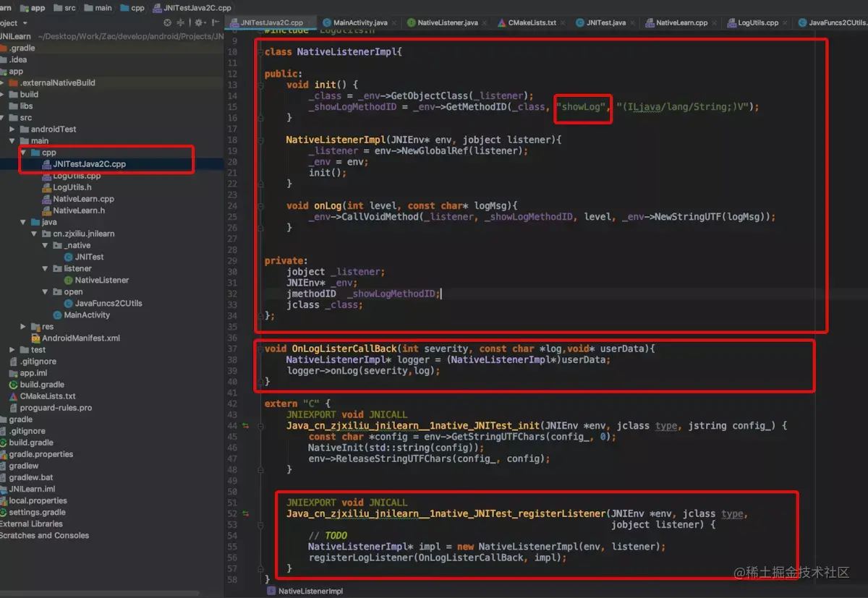The image size is (868, 598).
Task: Click the AndroidManifest.xml file icon
Action: click(x=35, y=338)
